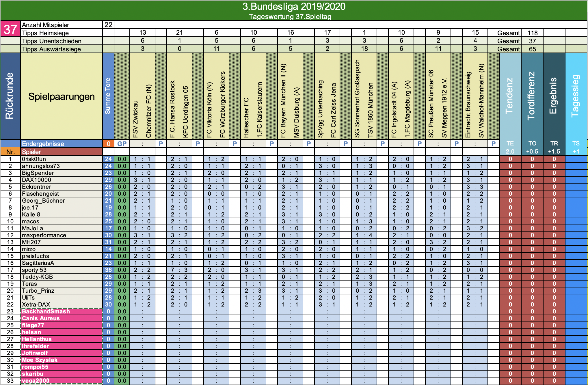Viewport: 588px width, 385px height.
Task: Select the 'Tageswertung 37.Spieltag' subtitle
Action: click(290, 16)
